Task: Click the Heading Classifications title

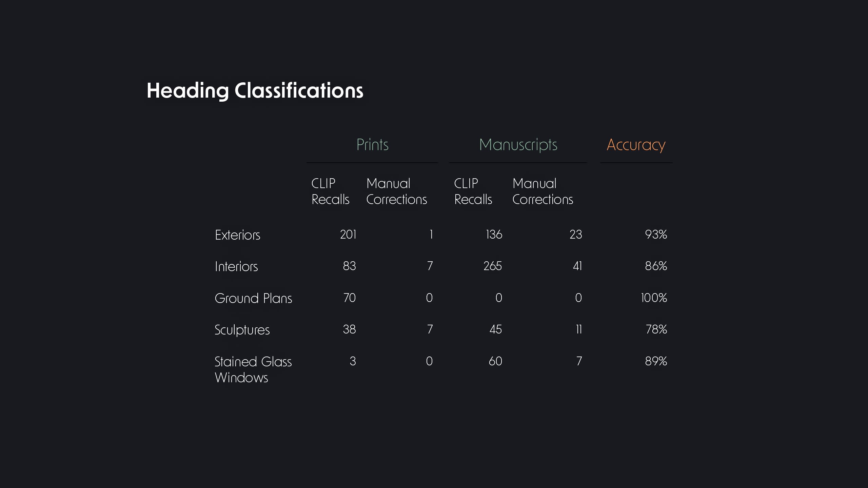Action: point(255,91)
